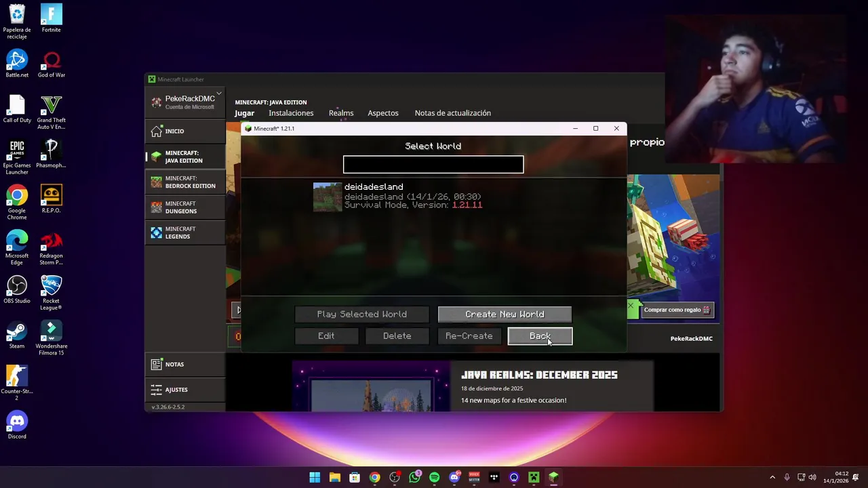Select the R.E.P.O. desktop icon
The width and height of the screenshot is (868, 488).
(x=52, y=199)
